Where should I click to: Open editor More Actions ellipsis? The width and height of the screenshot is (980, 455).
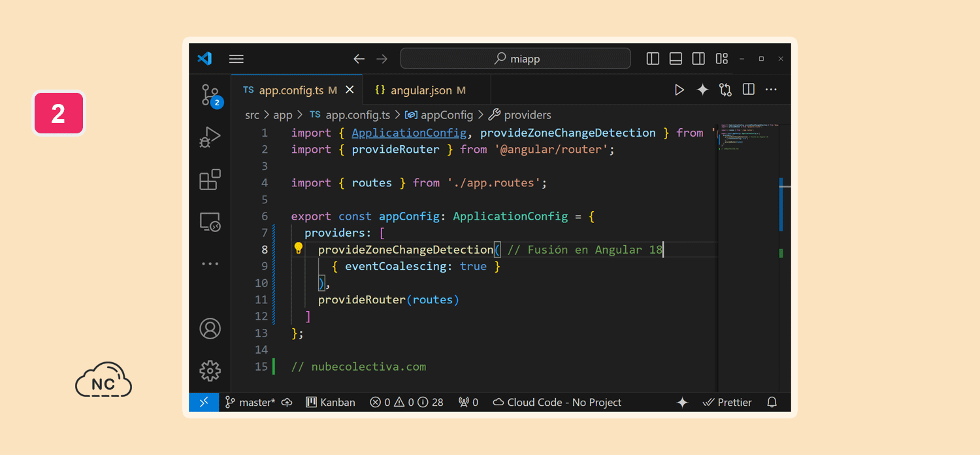771,90
